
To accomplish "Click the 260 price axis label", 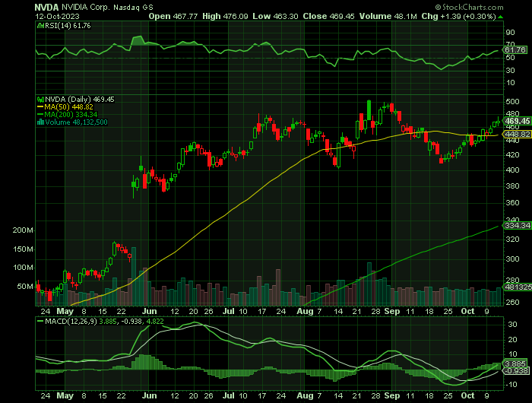I will tap(512, 302).
